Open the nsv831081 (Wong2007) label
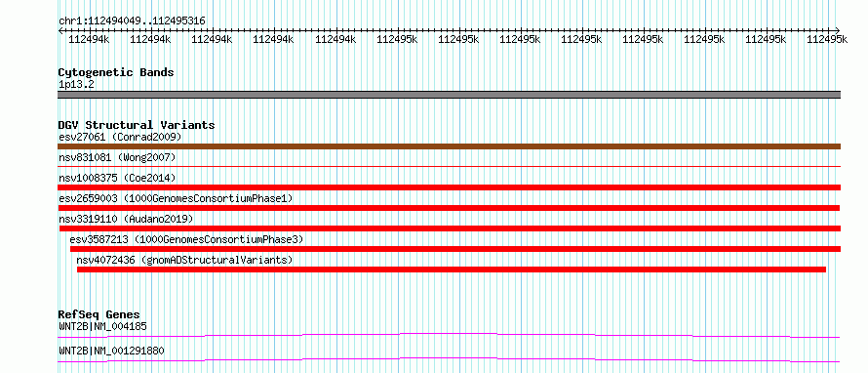This screenshot has height=373, width=868. [117, 157]
